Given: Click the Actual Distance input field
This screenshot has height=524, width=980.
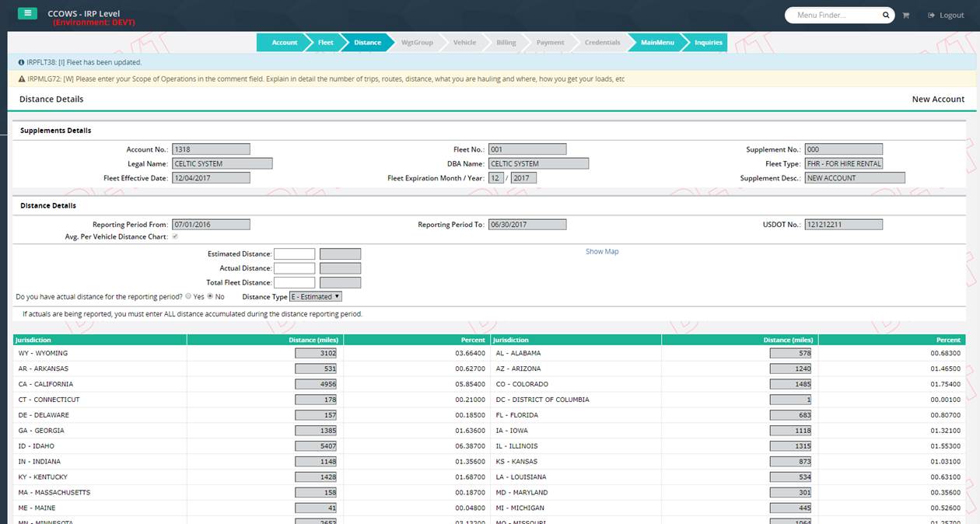Looking at the screenshot, I should [294, 268].
